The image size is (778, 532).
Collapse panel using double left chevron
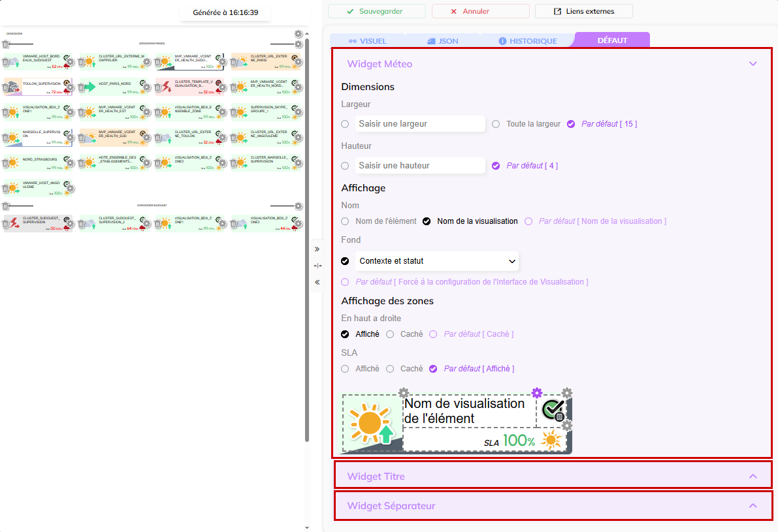coord(317,283)
